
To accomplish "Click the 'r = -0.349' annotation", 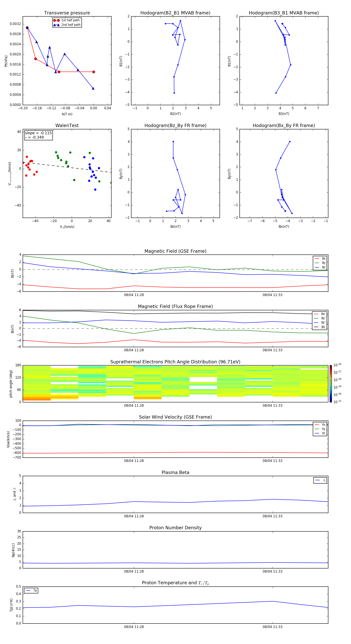I will (x=35, y=137).
